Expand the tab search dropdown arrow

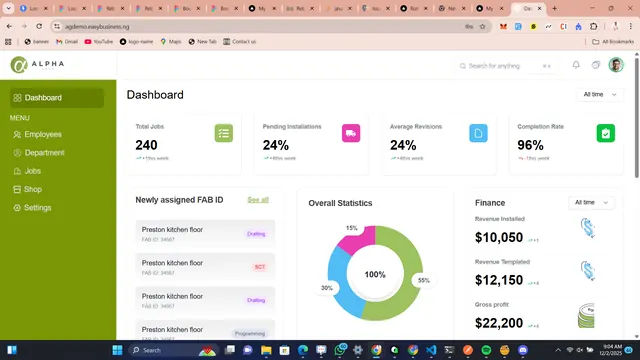8,8
